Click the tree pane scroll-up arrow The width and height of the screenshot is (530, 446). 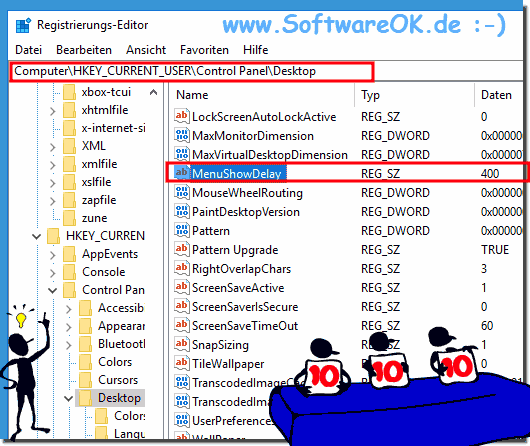[153, 92]
